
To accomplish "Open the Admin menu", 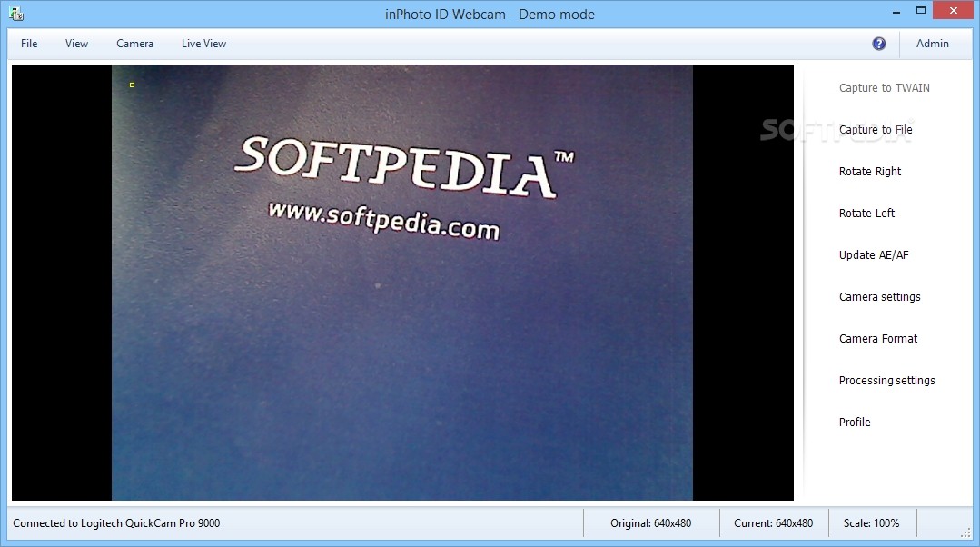I will click(933, 43).
